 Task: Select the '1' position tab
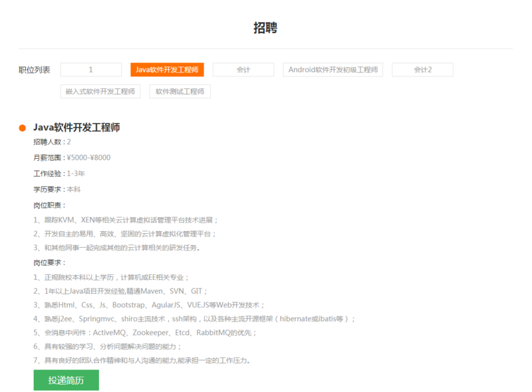(x=90, y=70)
